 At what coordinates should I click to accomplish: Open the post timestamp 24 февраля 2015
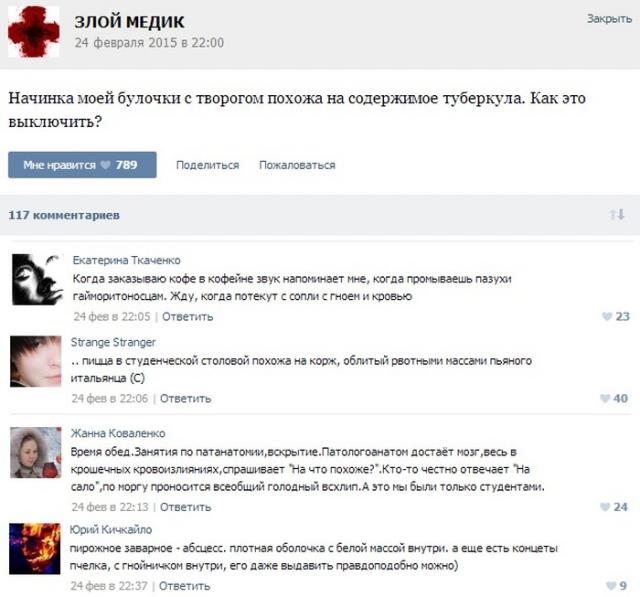point(149,43)
